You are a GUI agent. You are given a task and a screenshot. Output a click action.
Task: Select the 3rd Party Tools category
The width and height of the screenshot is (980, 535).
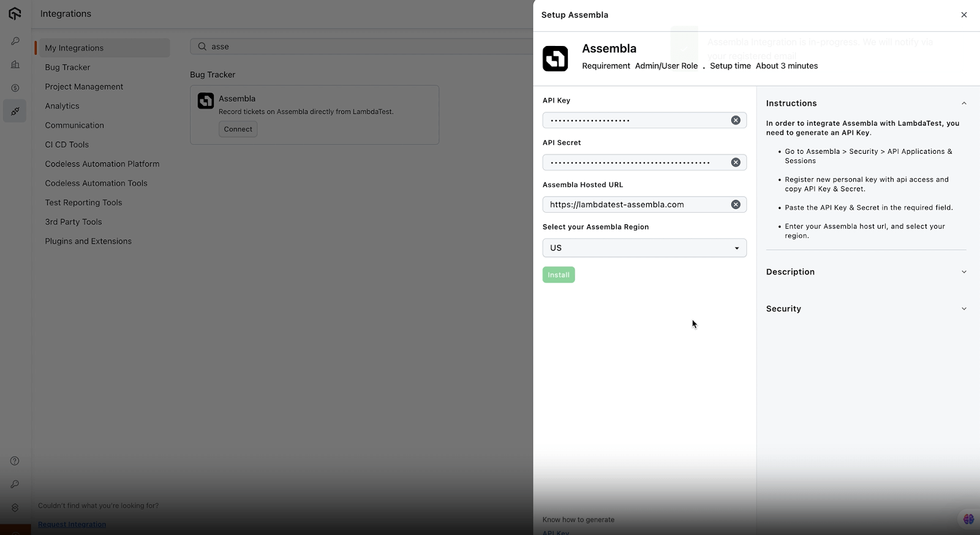73,222
